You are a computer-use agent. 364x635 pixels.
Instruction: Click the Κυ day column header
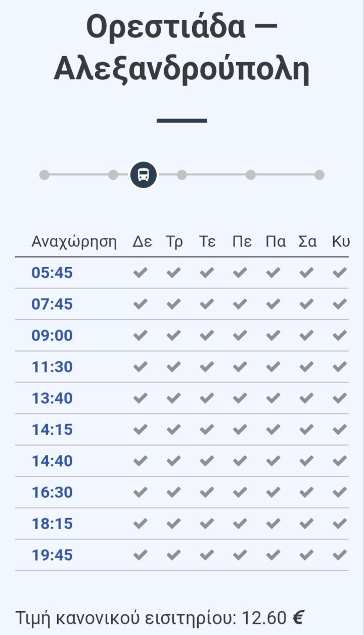coord(341,242)
